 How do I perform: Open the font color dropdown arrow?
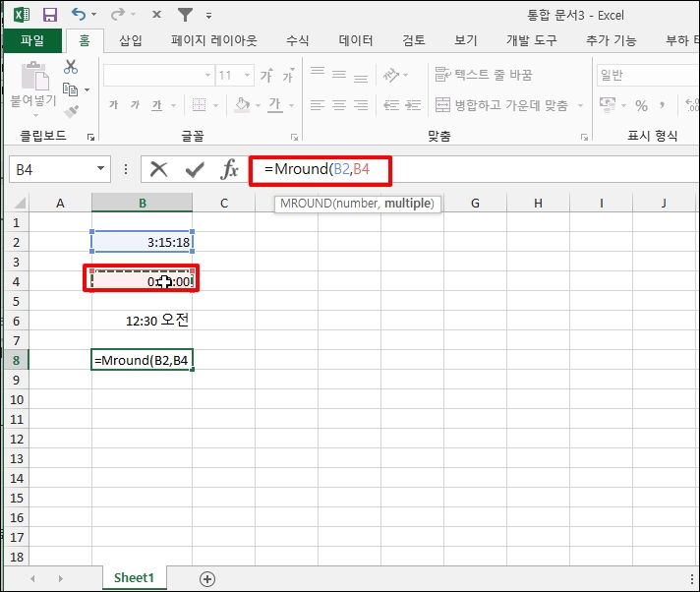292,106
